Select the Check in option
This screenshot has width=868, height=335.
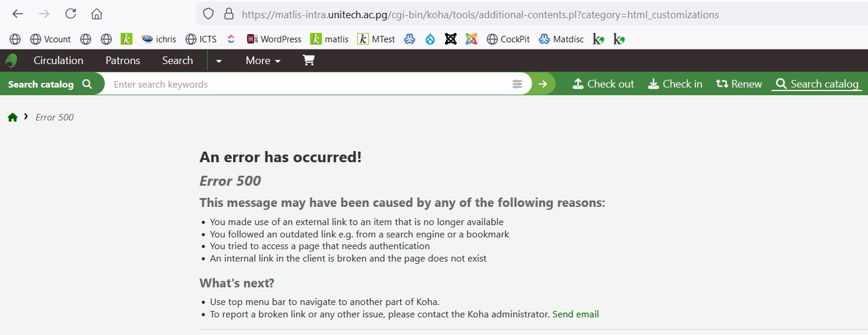click(x=675, y=84)
